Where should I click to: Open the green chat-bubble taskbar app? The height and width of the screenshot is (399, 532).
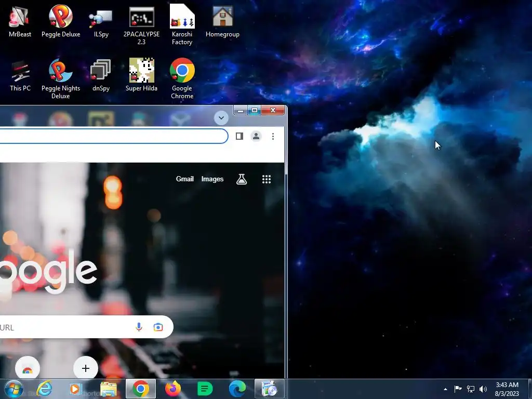pyautogui.click(x=205, y=389)
